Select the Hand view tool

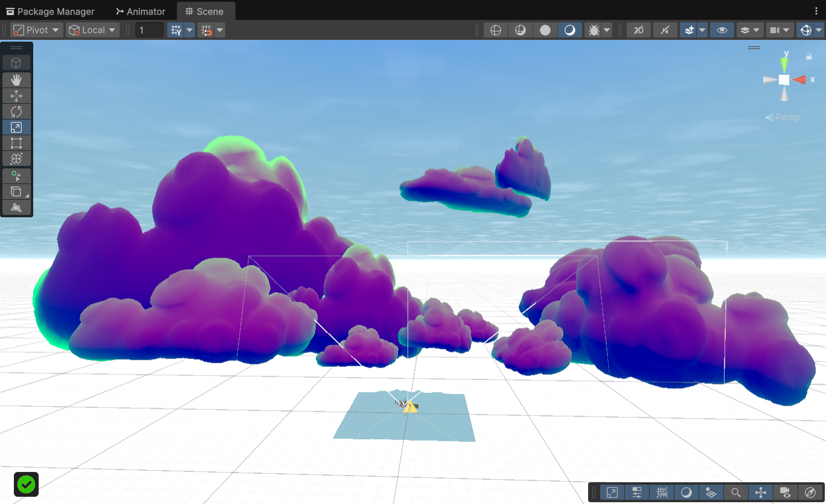click(16, 80)
